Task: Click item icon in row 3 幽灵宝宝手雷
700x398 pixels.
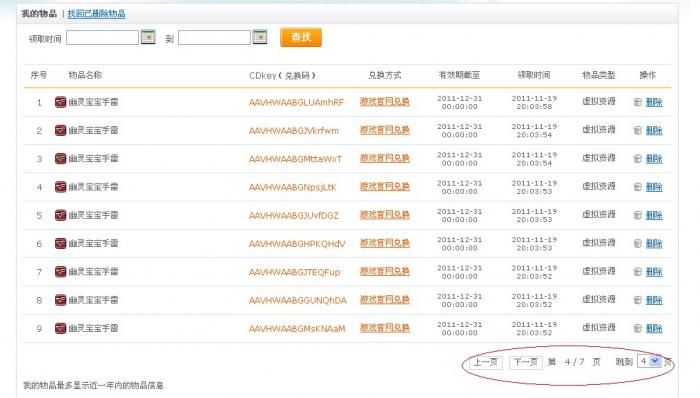Action: pyautogui.click(x=60, y=158)
